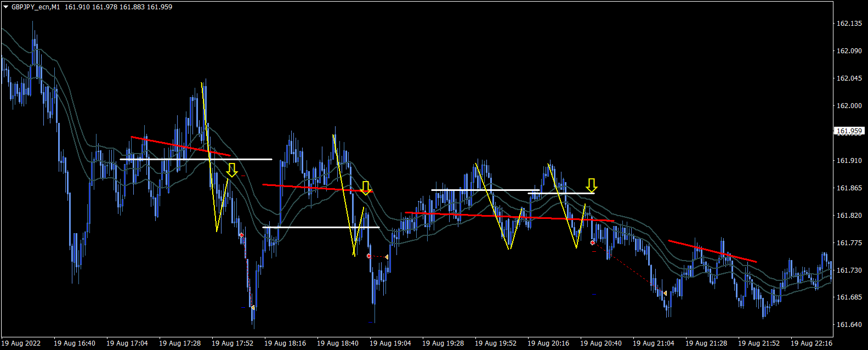Click the triangle beside GBPJPY_ecn,M1 title
Screen dimensions: 868x350
tap(6, 7)
